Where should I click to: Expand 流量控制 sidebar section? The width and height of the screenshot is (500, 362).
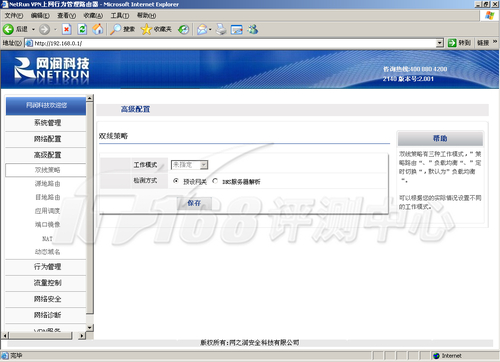46,283
